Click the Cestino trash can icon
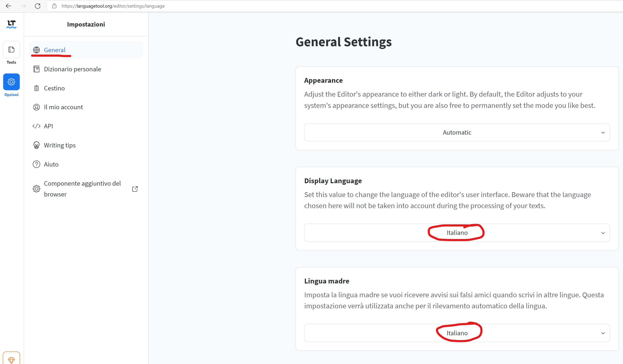This screenshot has height=364, width=623. click(x=36, y=88)
